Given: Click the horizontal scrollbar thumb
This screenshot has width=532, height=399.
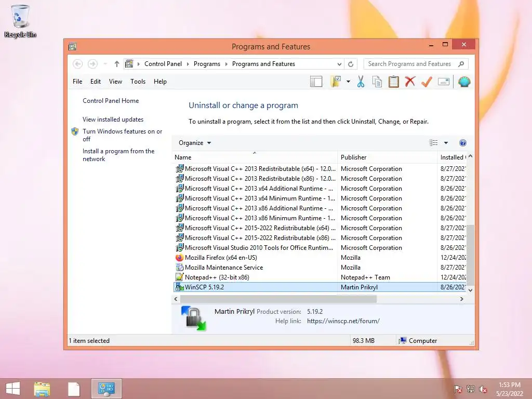Looking at the screenshot, I should 278,299.
